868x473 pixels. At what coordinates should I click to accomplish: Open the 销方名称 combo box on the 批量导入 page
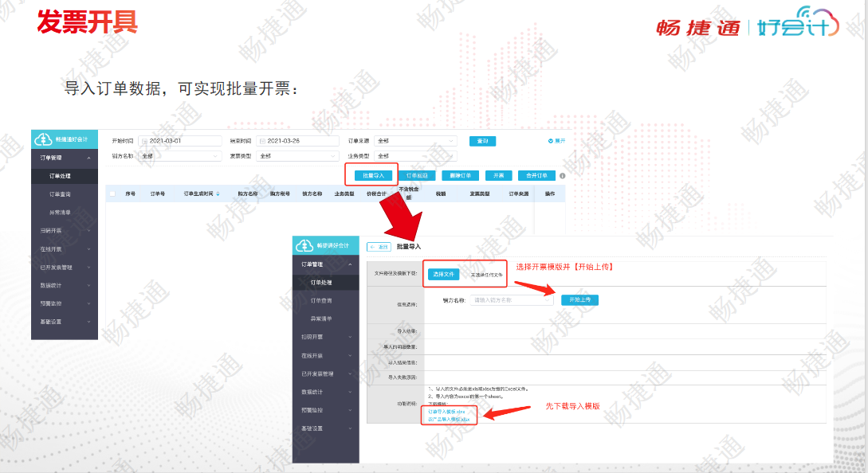[512, 300]
